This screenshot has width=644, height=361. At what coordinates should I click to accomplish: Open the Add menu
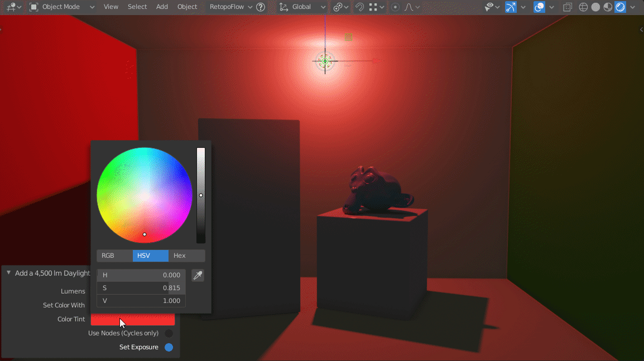pos(162,7)
